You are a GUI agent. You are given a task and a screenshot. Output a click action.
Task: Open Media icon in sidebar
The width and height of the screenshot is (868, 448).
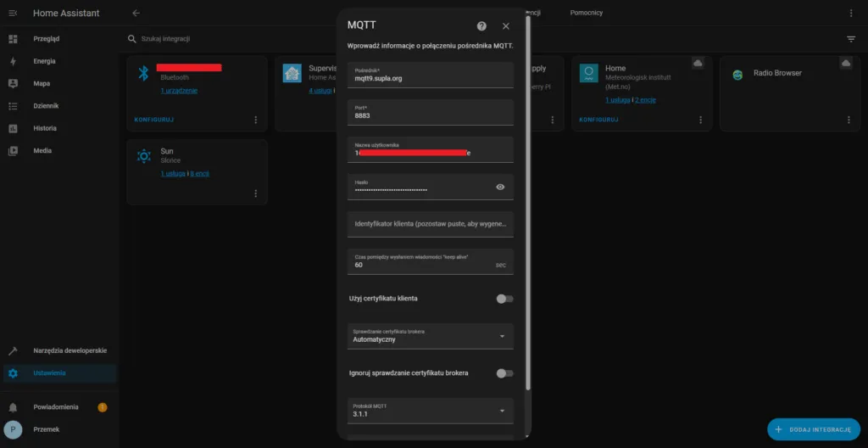click(14, 150)
